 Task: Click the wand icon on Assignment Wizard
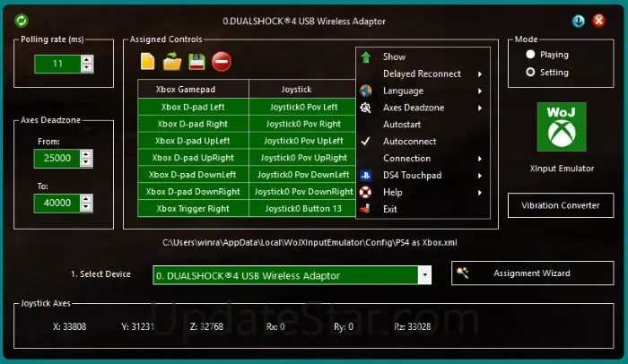point(463,273)
